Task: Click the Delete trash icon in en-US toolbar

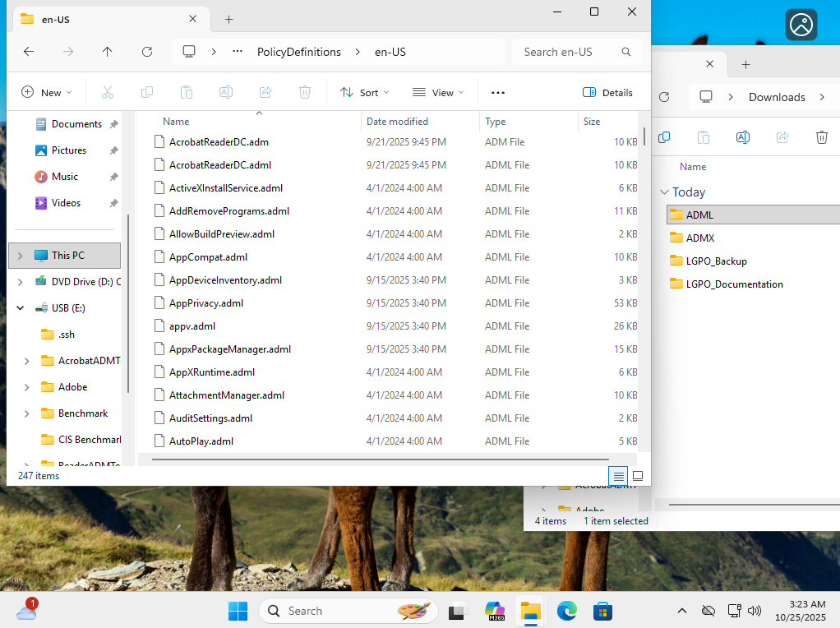Action: [305, 92]
